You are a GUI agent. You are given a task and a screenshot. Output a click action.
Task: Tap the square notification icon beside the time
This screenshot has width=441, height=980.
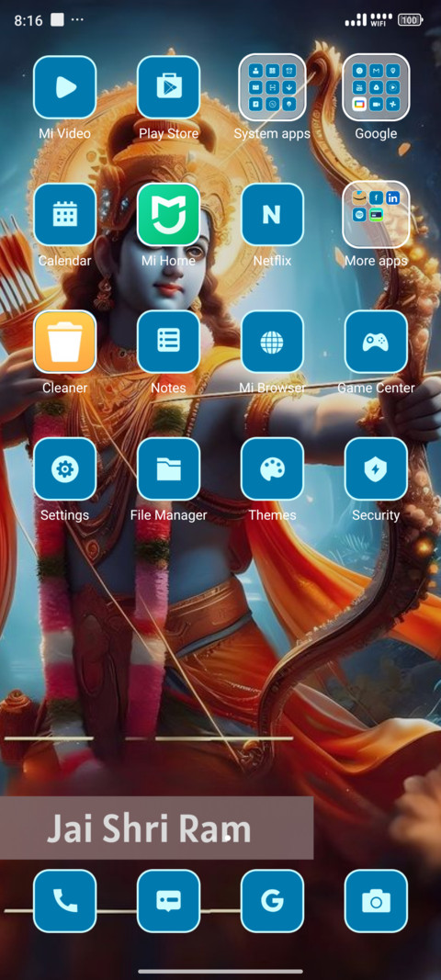pos(57,20)
